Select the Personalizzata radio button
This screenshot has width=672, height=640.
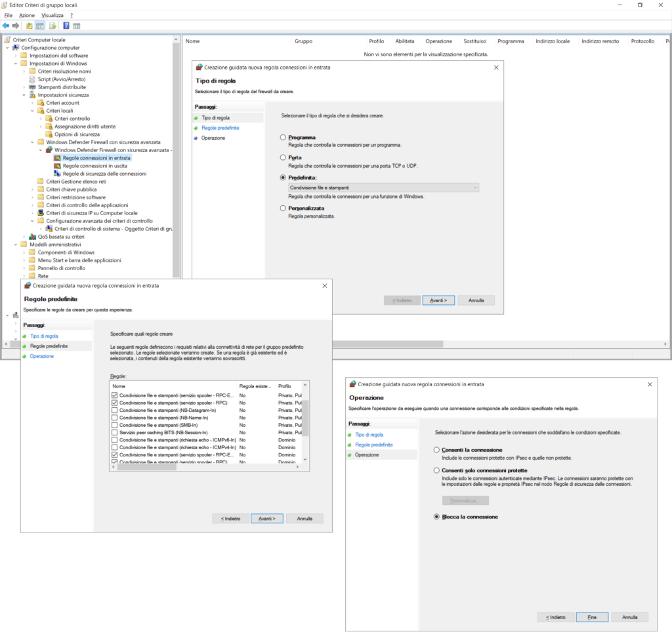(283, 208)
